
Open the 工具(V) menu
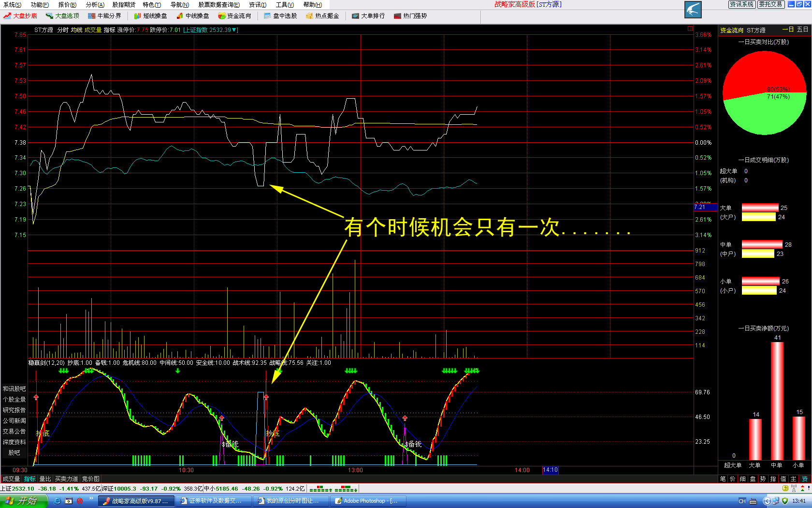click(x=285, y=5)
